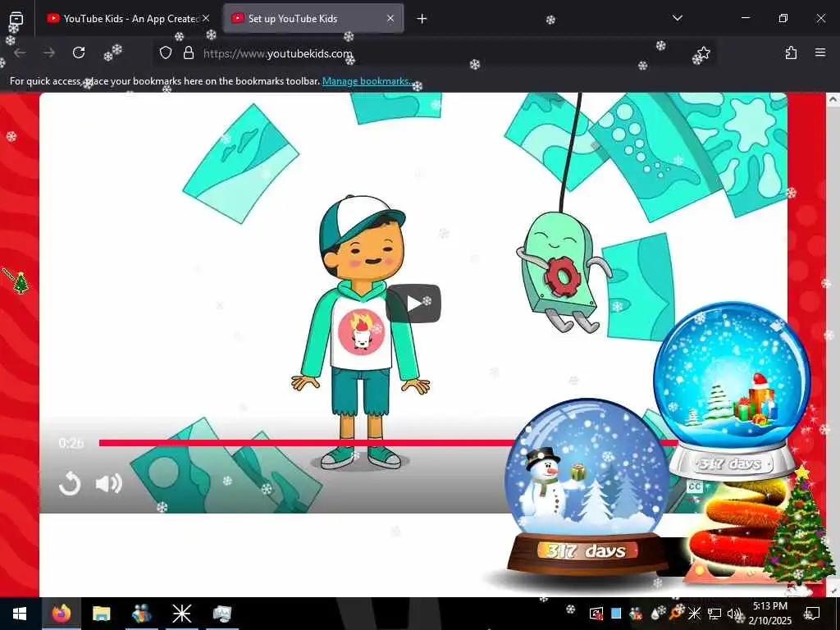Click the red-flag tray icon
The width and height of the screenshot is (840, 630).
click(x=596, y=614)
